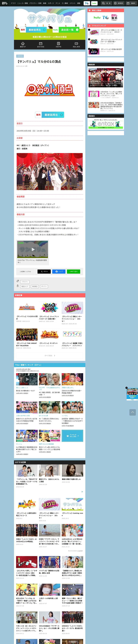Click the 津田篤宏 tag
Screen dimensions: 138x644
[35, 286]
